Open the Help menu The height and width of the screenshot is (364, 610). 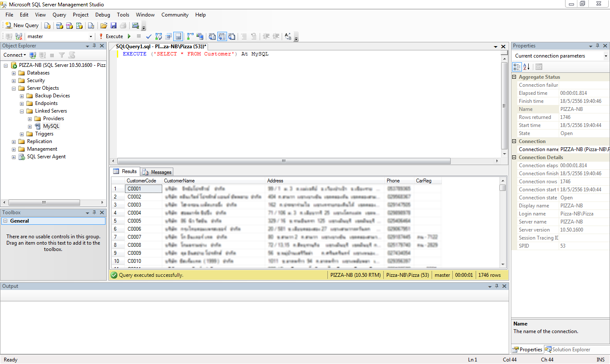(x=200, y=15)
